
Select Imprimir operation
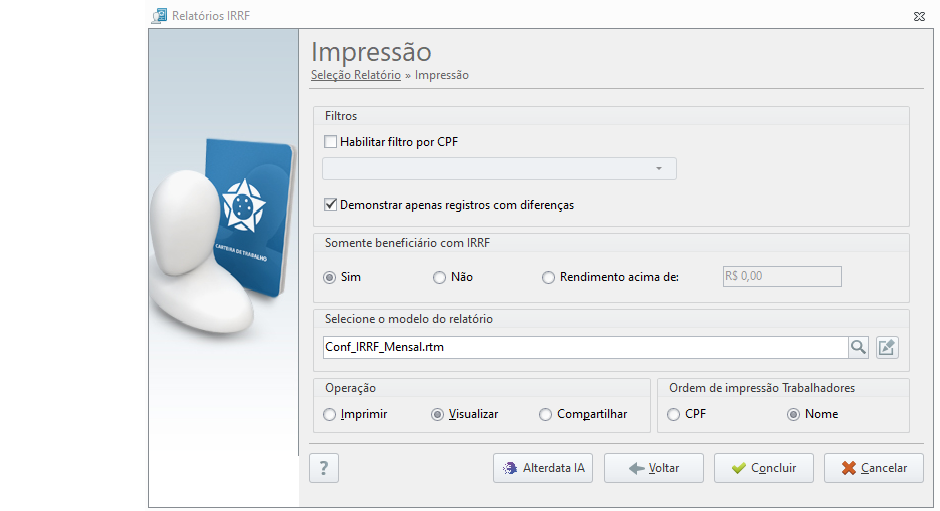(x=329, y=414)
